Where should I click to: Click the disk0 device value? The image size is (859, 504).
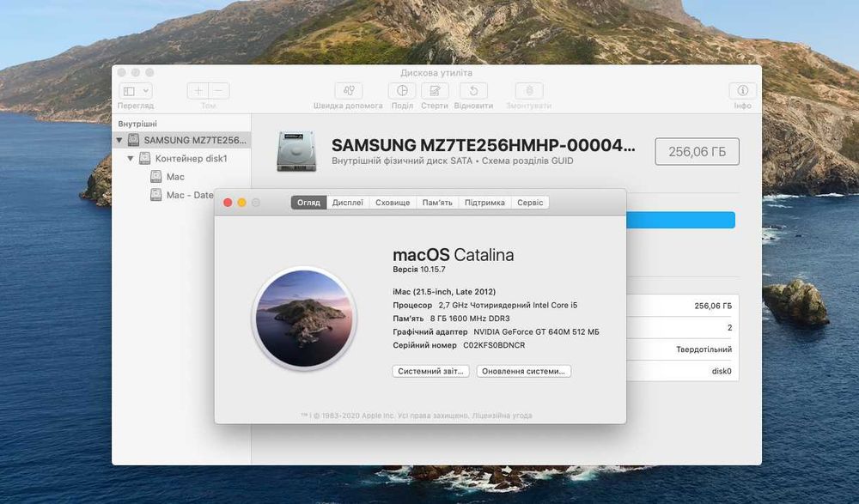(722, 372)
